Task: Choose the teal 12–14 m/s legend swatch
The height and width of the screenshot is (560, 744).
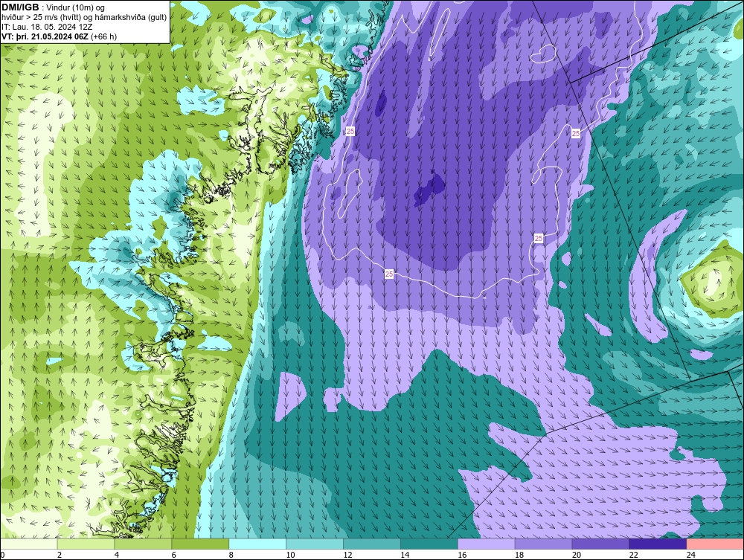Action: [372, 544]
